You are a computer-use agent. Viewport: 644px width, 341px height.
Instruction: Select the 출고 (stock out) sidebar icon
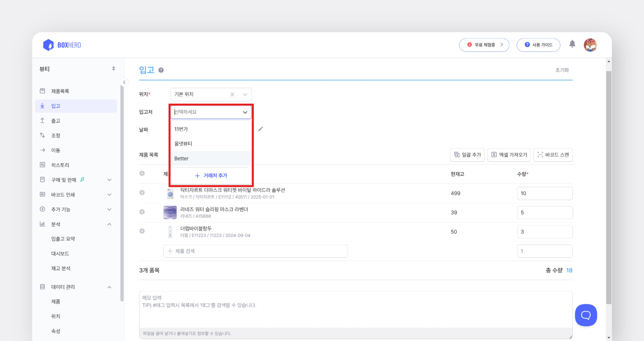42,120
